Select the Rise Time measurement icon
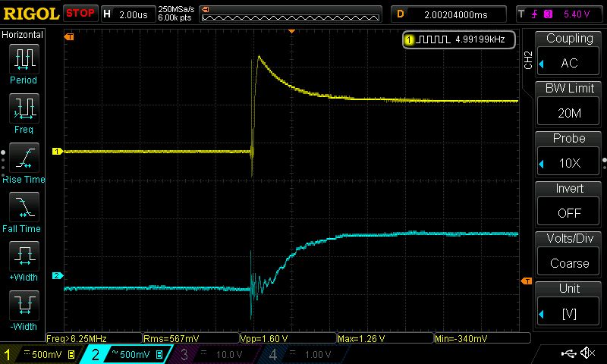607x364 pixels. click(x=24, y=158)
